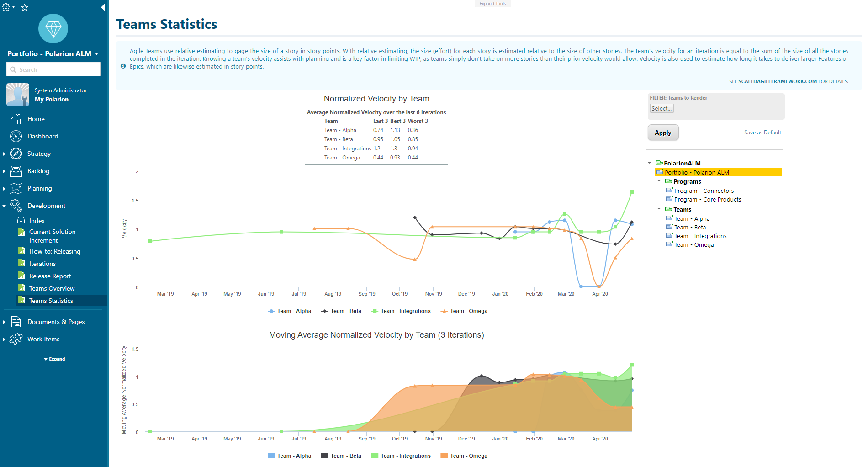
Task: Click the Release Report page icon
Action: pyautogui.click(x=21, y=276)
